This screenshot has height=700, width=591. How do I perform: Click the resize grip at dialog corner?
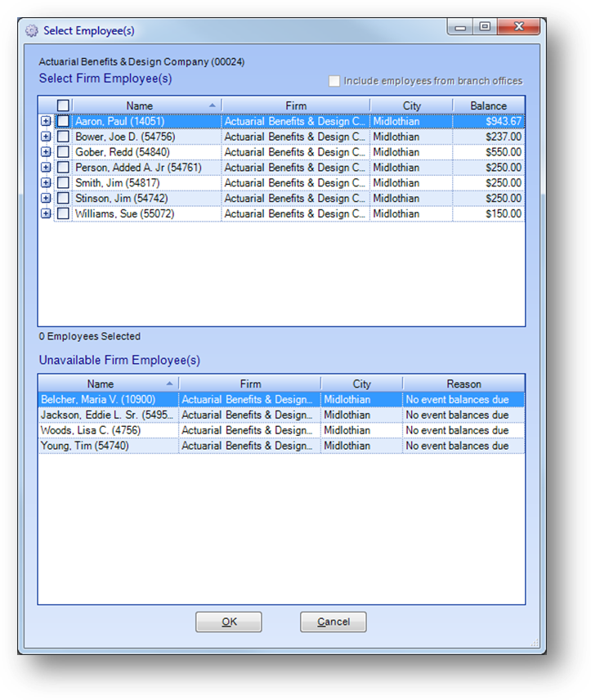pyautogui.click(x=535, y=643)
